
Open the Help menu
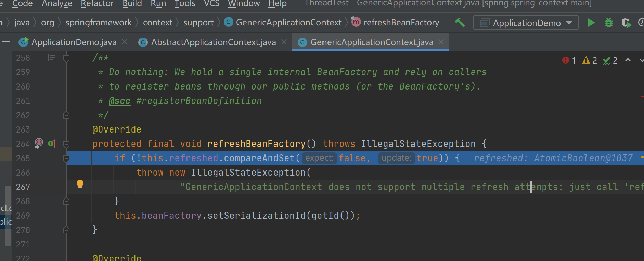[x=278, y=3]
